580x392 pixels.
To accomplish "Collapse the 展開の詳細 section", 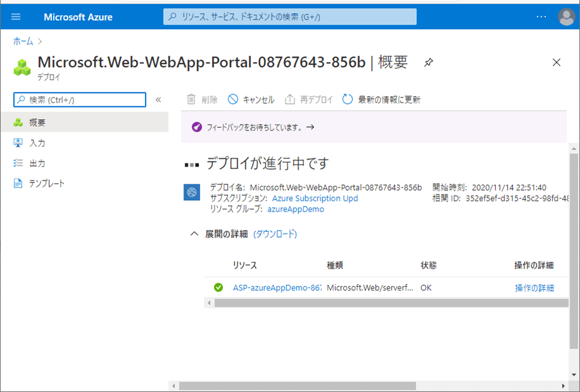I will click(x=194, y=234).
